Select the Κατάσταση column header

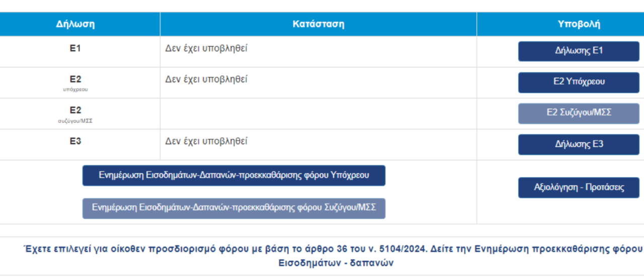pyautogui.click(x=318, y=24)
